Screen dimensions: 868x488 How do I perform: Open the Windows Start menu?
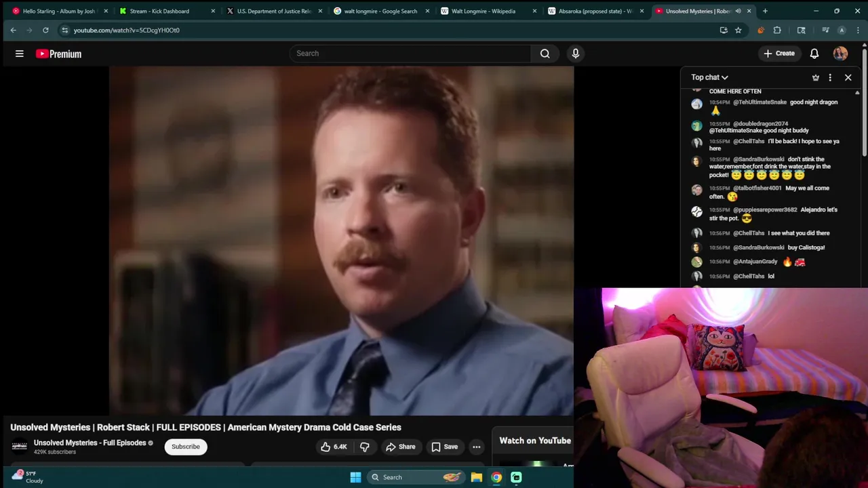click(355, 477)
